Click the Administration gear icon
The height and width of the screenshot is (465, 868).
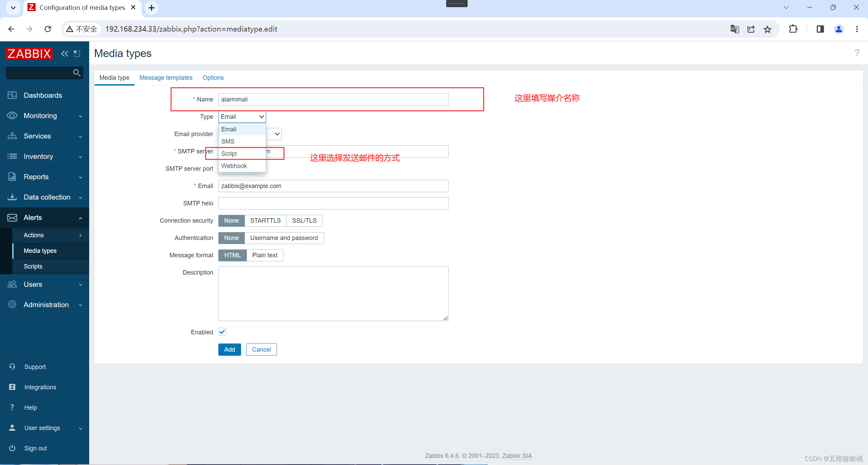(x=12, y=305)
